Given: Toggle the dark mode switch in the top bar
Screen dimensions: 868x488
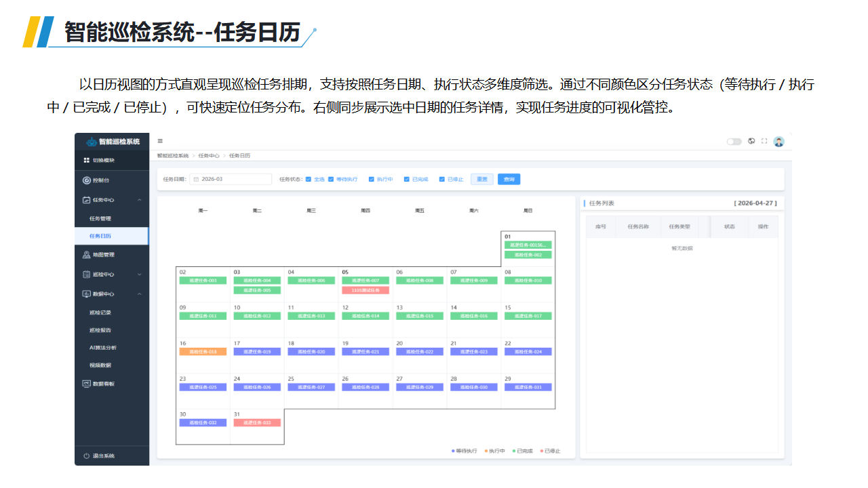Looking at the screenshot, I should [734, 142].
